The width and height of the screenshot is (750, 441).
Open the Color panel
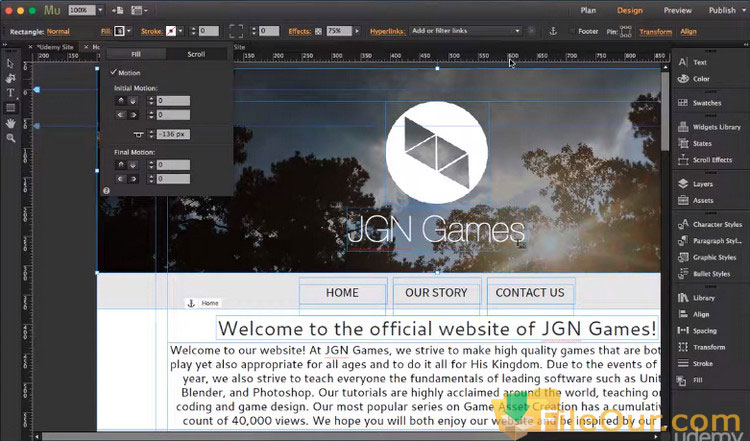694,79
